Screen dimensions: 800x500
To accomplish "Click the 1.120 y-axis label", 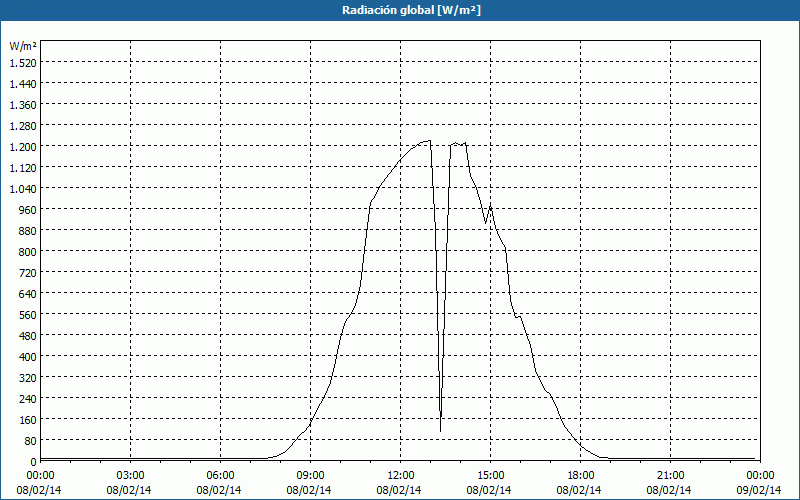I will tap(23, 167).
